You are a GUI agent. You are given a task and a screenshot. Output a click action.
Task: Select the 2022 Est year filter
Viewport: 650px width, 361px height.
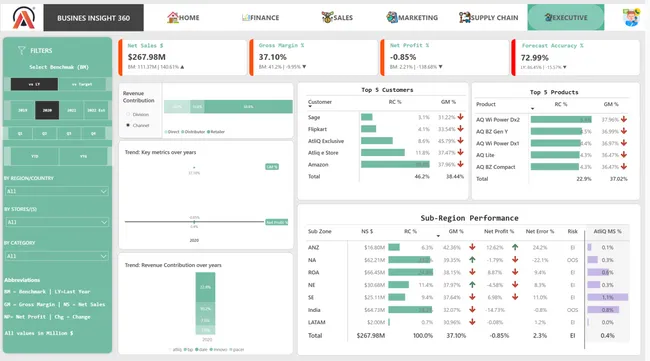tap(96, 110)
